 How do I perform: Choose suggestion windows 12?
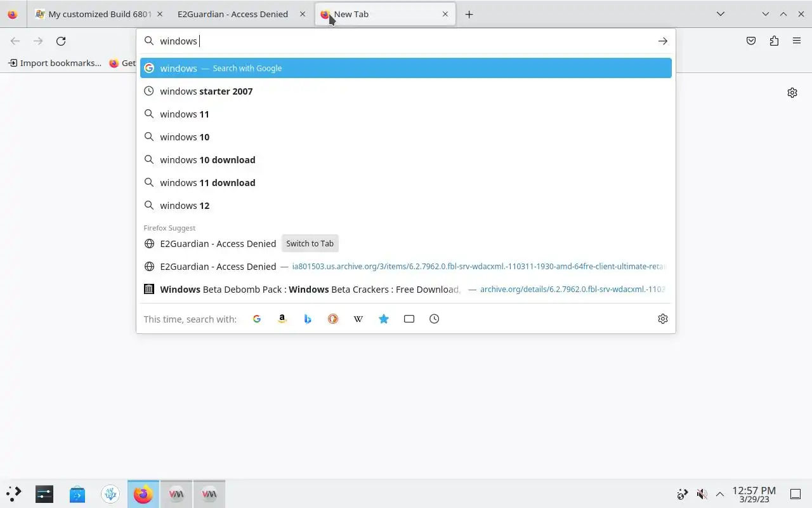coord(406,205)
